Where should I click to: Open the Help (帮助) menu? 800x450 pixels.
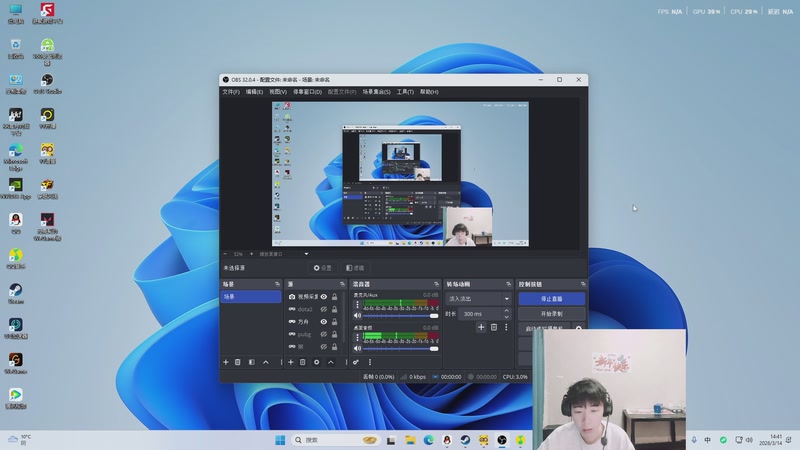429,92
